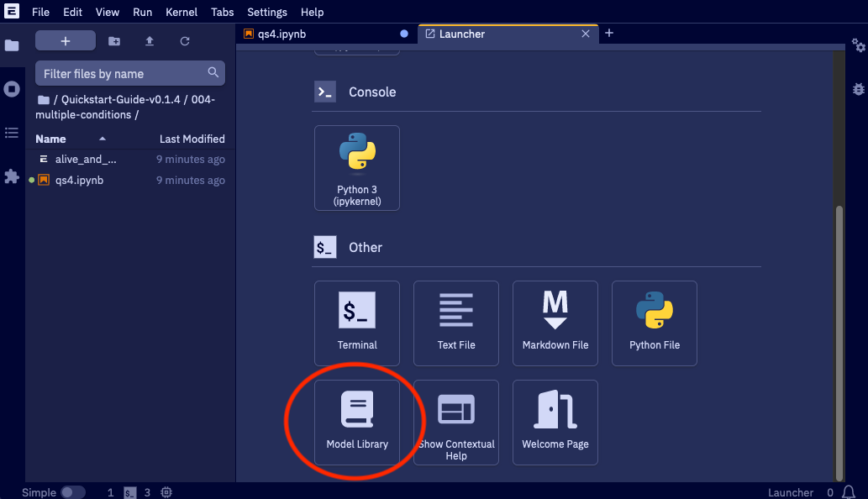This screenshot has width=868, height=499.
Task: Show Running Terminals and Kernels panel
Action: tap(12, 89)
